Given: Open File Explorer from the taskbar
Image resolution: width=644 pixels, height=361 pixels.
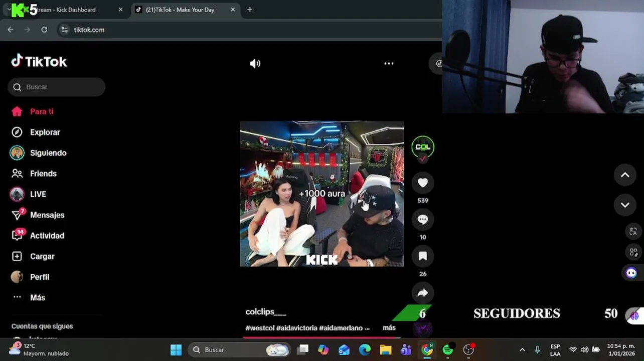Looking at the screenshot, I should click(x=385, y=350).
